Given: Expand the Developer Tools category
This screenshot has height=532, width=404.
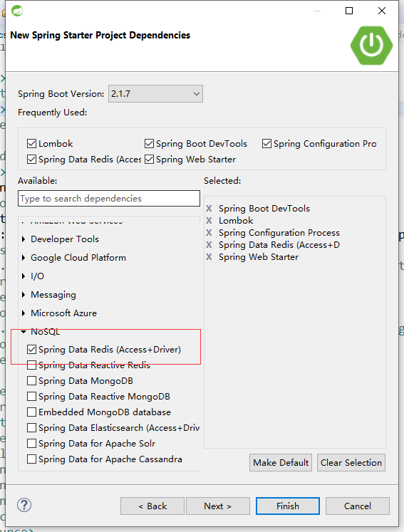Looking at the screenshot, I should [24, 239].
